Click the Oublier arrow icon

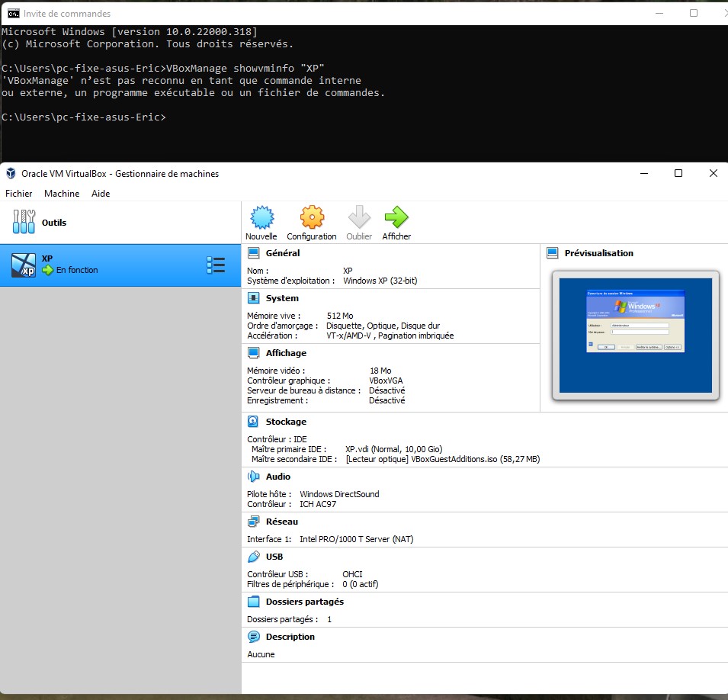click(x=359, y=217)
